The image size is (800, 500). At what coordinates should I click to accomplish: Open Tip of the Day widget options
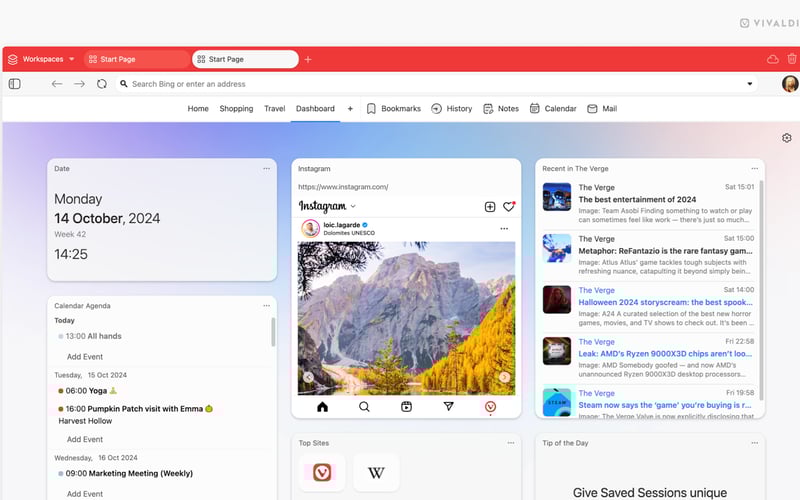[755, 443]
